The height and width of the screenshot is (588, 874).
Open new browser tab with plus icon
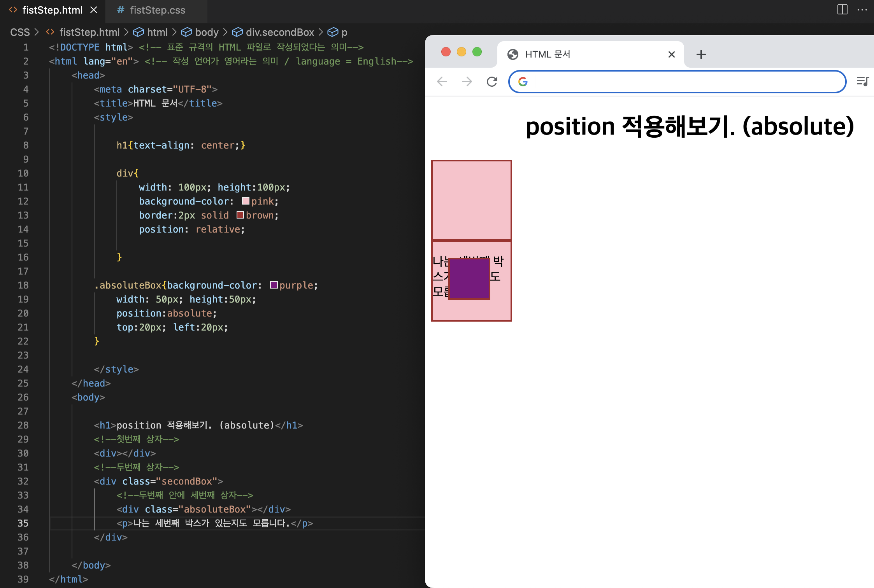[701, 54]
